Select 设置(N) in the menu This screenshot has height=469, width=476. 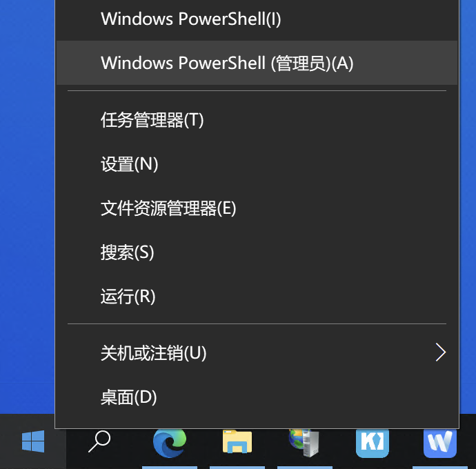(x=257, y=164)
